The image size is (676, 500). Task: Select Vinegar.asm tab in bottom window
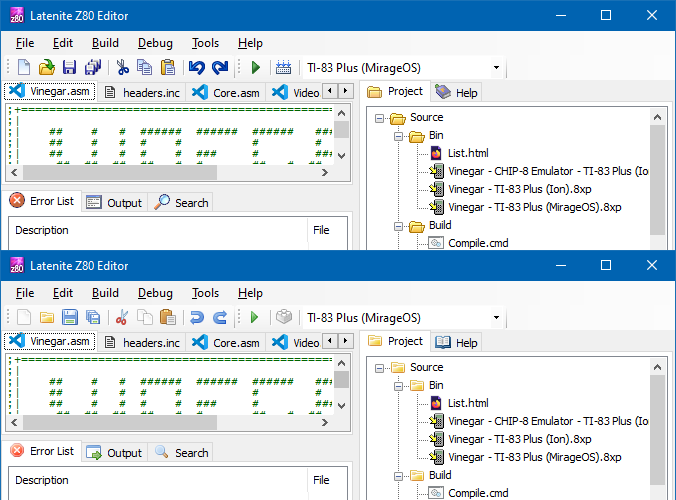click(50, 341)
